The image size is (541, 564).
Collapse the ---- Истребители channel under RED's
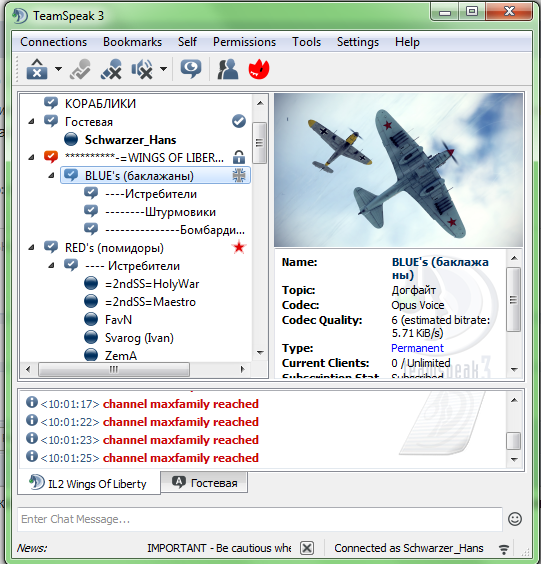click(x=51, y=265)
